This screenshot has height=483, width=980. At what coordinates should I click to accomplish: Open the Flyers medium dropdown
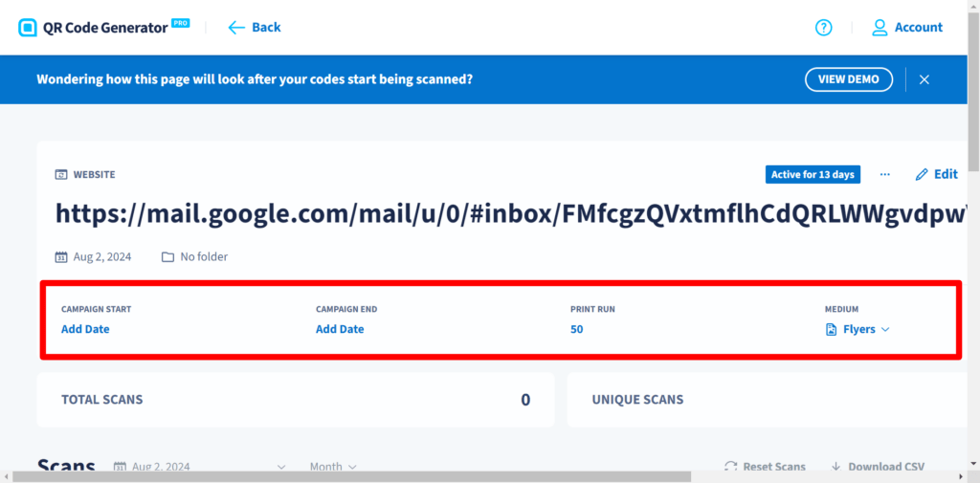857,329
